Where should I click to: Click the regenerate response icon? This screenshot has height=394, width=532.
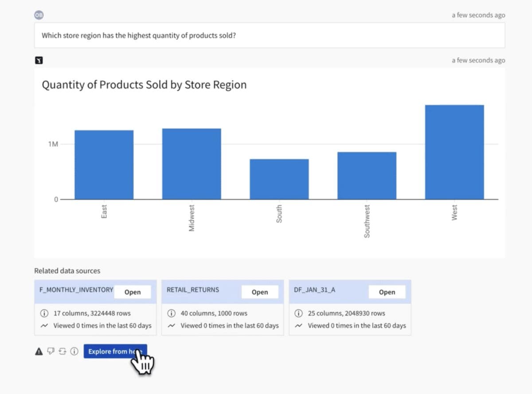[x=62, y=351]
